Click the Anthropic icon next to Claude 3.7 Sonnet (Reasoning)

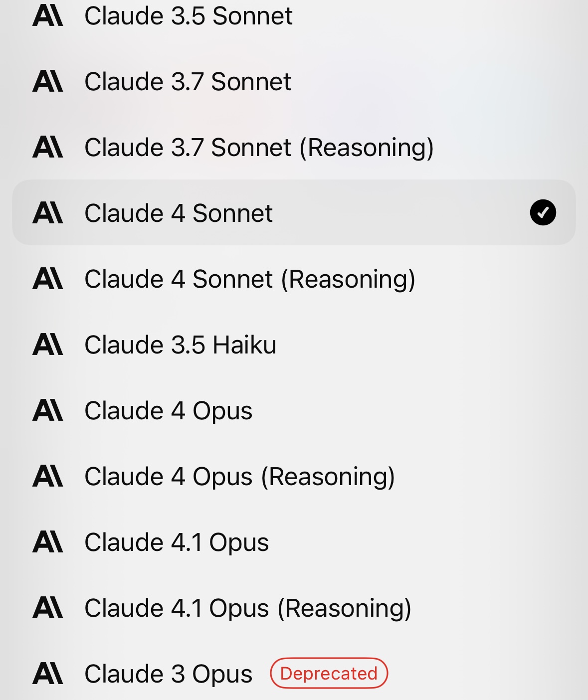coord(48,147)
